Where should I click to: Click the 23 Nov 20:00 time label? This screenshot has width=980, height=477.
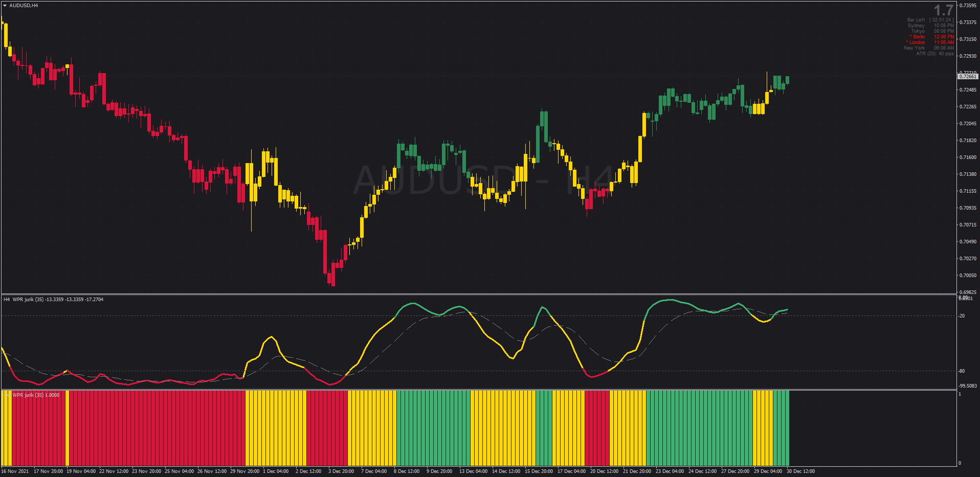(147, 471)
